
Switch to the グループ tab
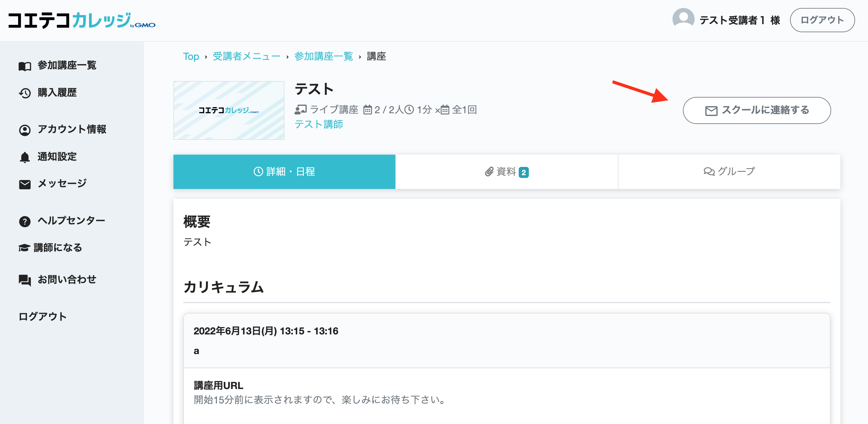(x=729, y=172)
